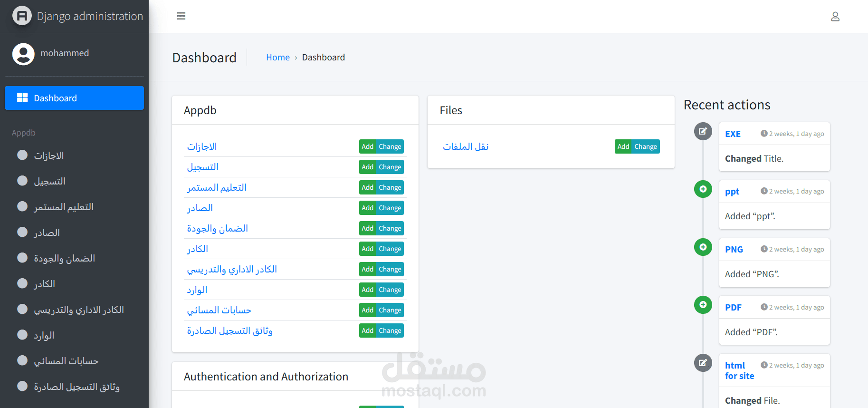Click the circle icon beside الاجازات in the sidebar
Viewport: 868px width, 408px height.
[22, 155]
